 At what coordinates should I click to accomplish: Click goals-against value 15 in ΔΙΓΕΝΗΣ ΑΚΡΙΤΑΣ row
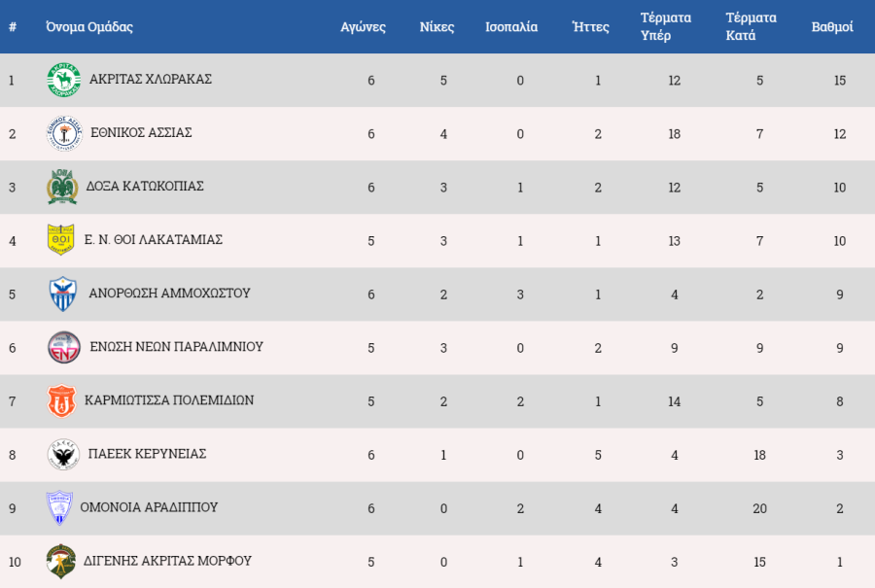click(x=759, y=563)
